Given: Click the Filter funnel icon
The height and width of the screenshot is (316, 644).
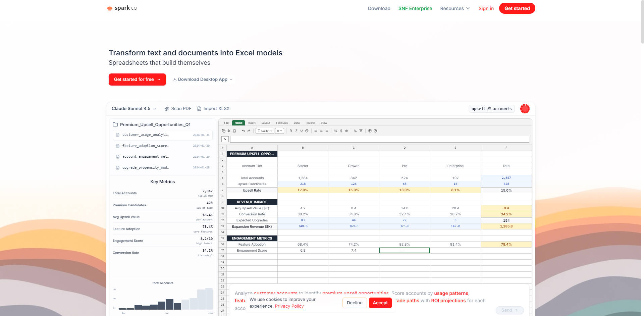Looking at the screenshot, I should 361,131.
